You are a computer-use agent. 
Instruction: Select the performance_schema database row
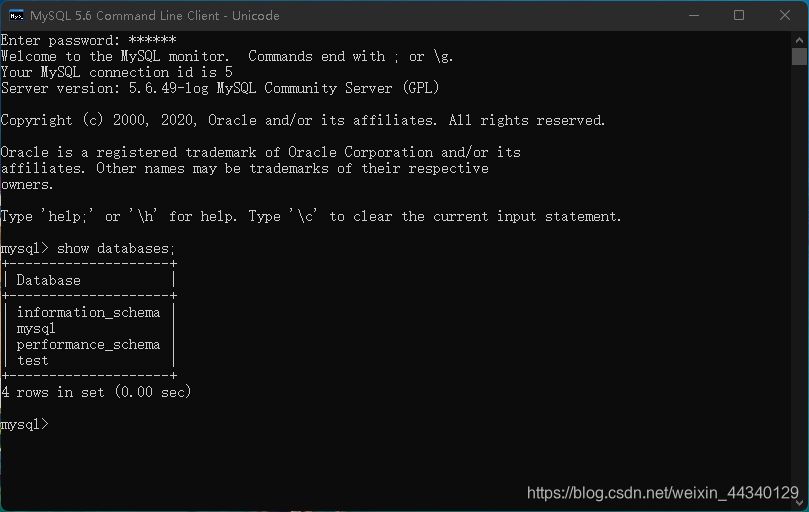click(x=88, y=344)
